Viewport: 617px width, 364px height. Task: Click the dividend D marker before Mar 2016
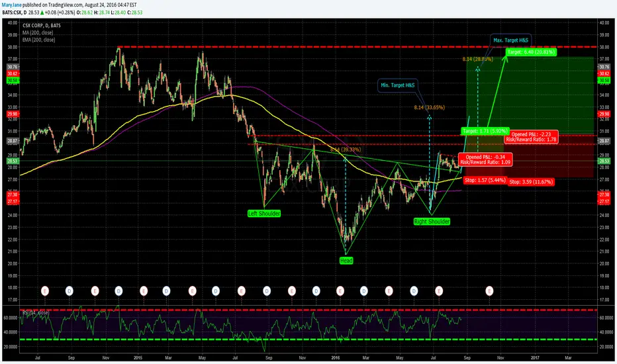pyautogui.click(x=363, y=291)
